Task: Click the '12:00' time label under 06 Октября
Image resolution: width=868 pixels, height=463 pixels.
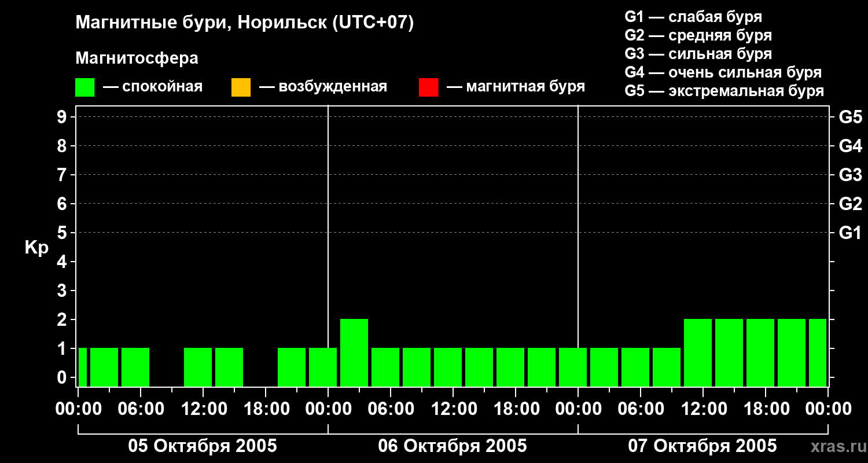Action: (453, 409)
